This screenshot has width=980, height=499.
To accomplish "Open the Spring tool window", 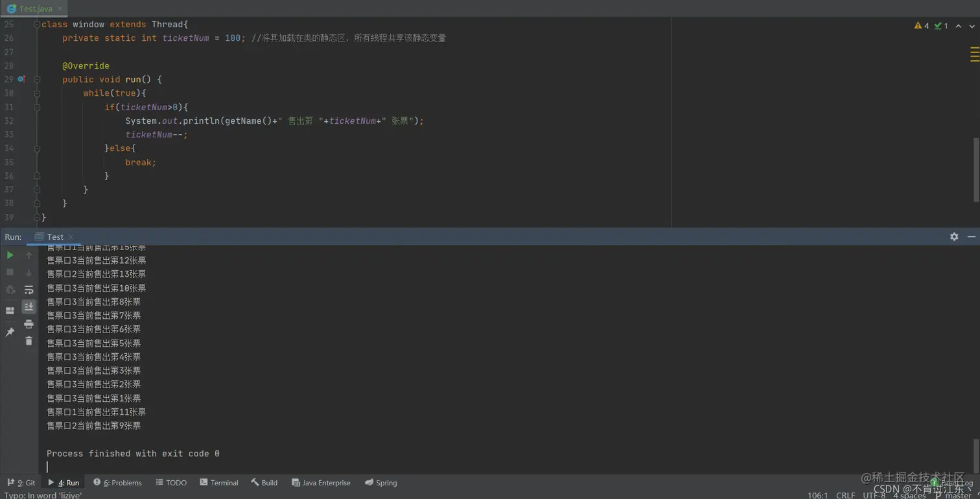I will [x=380, y=483].
